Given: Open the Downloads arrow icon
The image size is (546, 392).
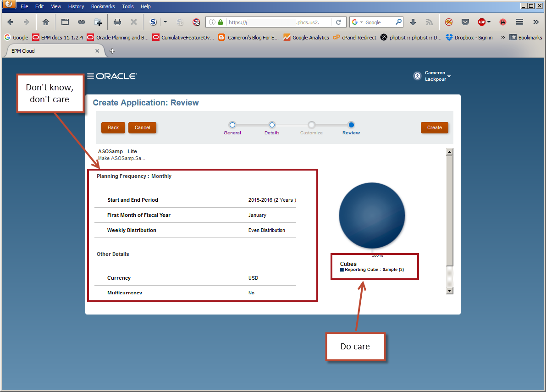Looking at the screenshot, I should tap(413, 22).
